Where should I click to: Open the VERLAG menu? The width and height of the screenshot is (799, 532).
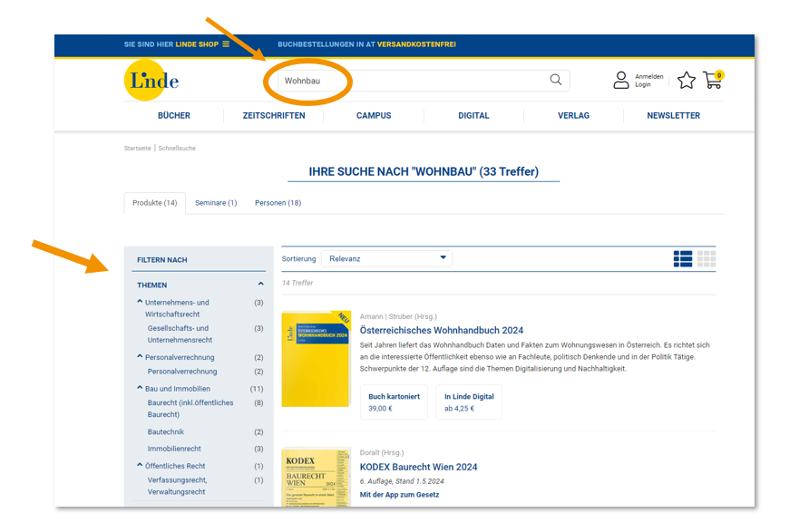(573, 116)
